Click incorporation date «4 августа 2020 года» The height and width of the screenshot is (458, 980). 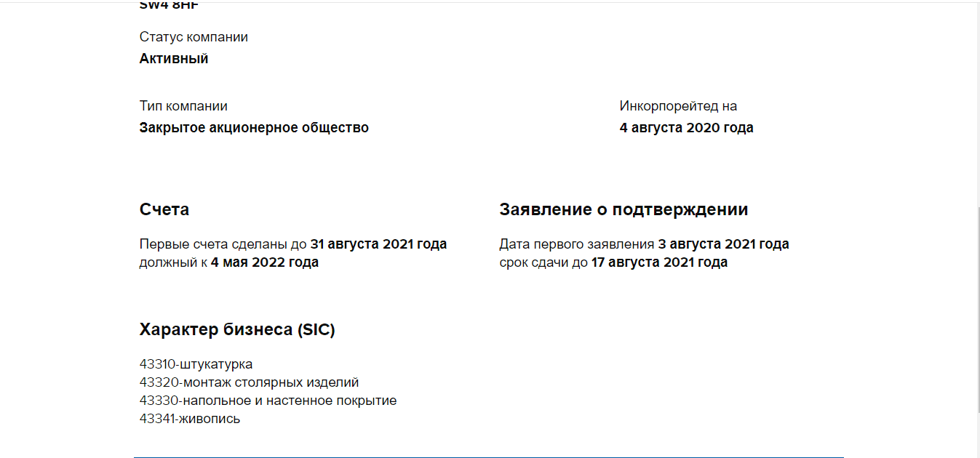click(686, 128)
